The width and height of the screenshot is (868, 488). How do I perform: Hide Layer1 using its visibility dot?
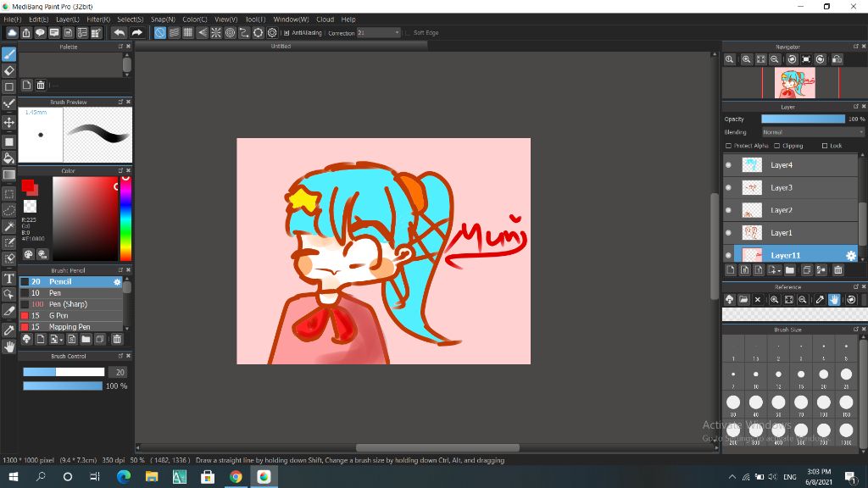click(728, 233)
